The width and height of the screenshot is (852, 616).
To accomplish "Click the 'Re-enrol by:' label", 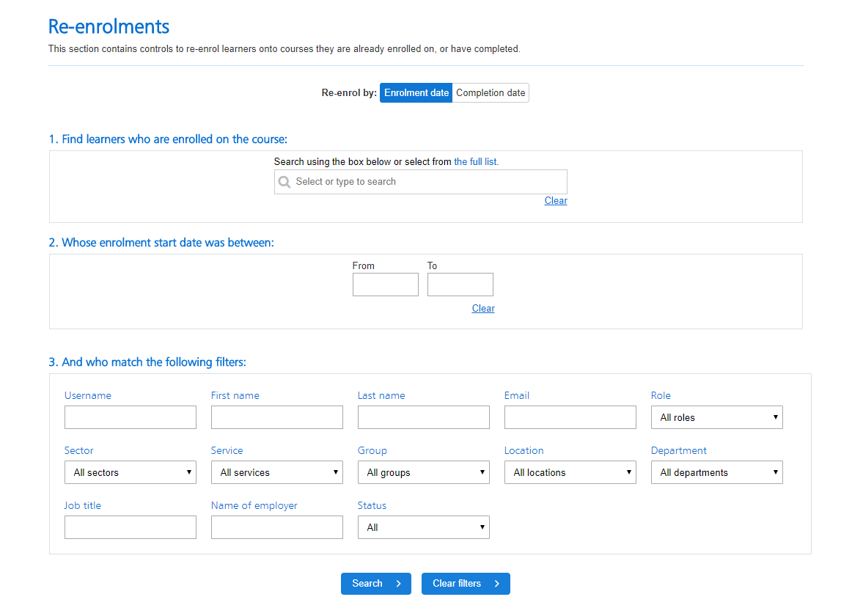I will click(x=349, y=93).
